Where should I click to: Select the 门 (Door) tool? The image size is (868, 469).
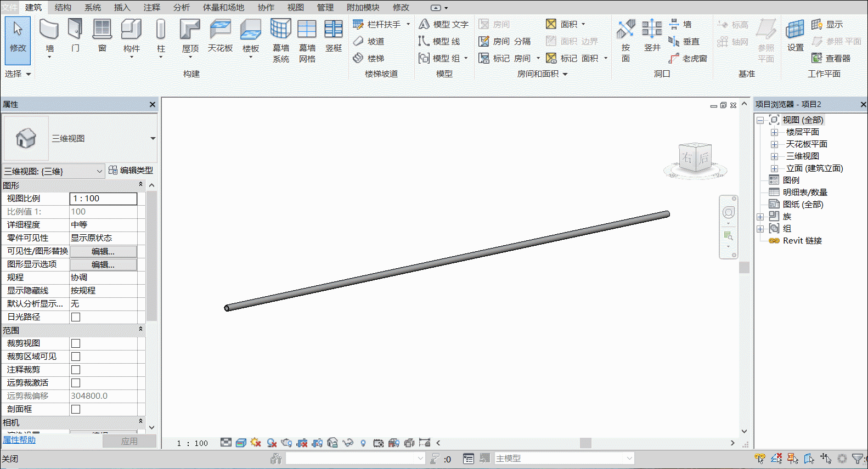coord(75,36)
